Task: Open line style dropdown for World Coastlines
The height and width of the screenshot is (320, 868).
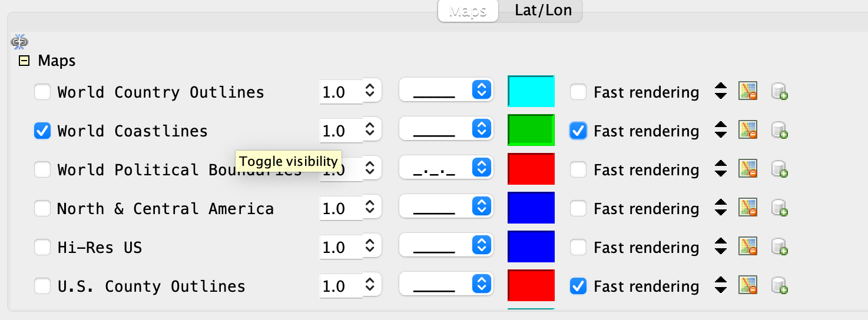Action: [446, 131]
